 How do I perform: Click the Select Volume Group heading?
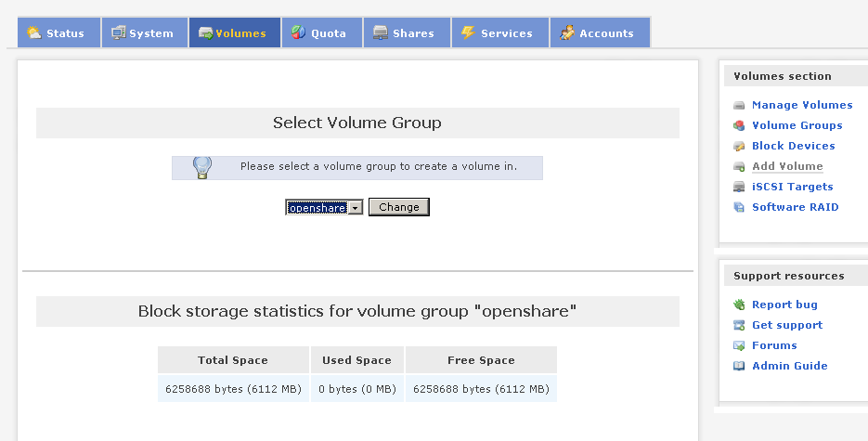[x=357, y=123]
